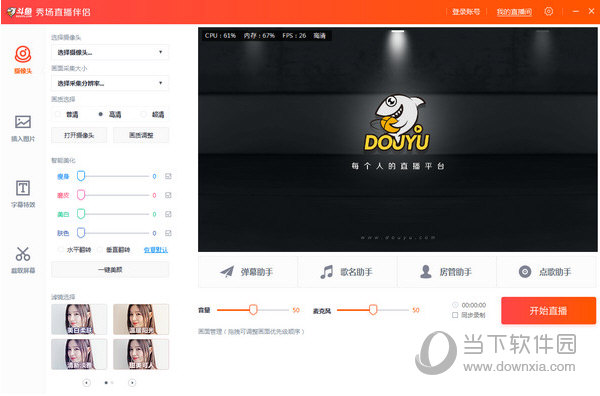Click the 内存 memory usage readout
The image size is (600, 396).
(259, 36)
